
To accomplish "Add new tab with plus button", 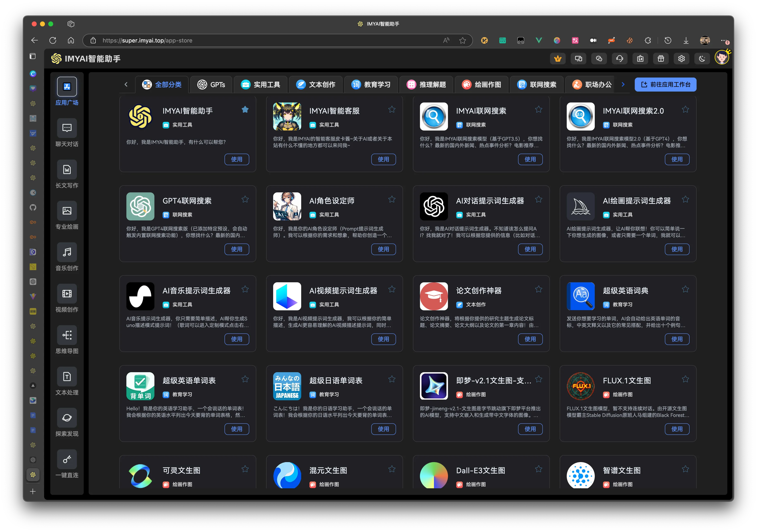I will point(33,491).
